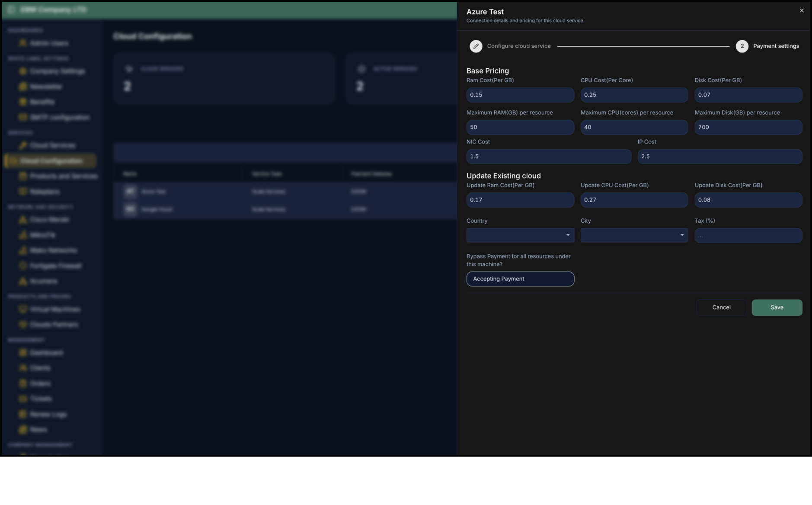812x505 pixels.
Task: Toggle the Accepting Payment bypass button
Action: 520,279
